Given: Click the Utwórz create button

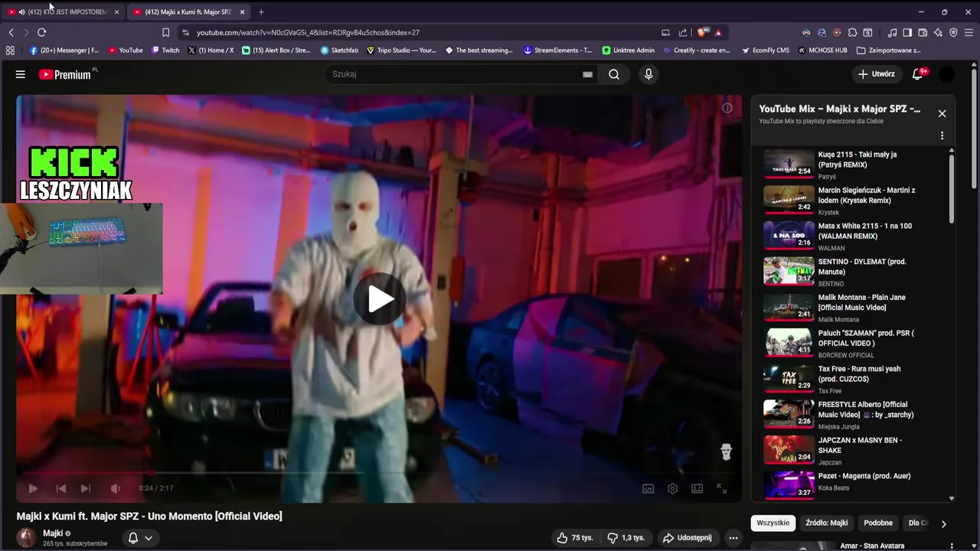Looking at the screenshot, I should point(876,74).
